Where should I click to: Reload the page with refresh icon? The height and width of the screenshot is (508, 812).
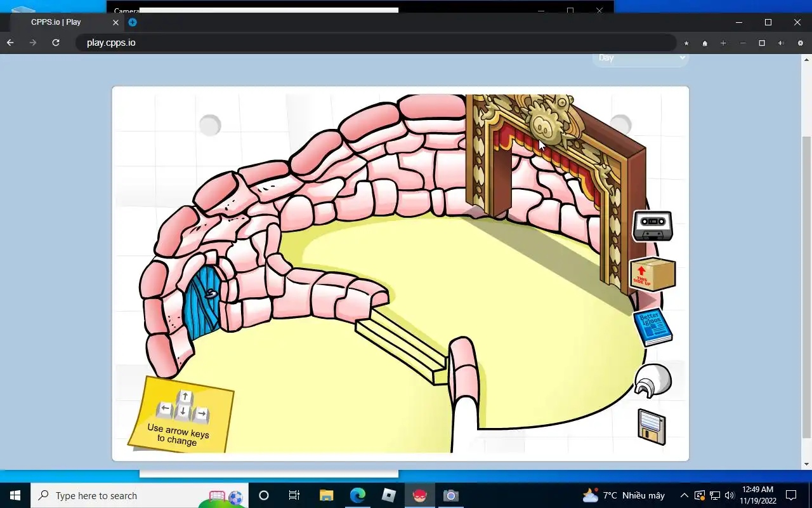56,43
